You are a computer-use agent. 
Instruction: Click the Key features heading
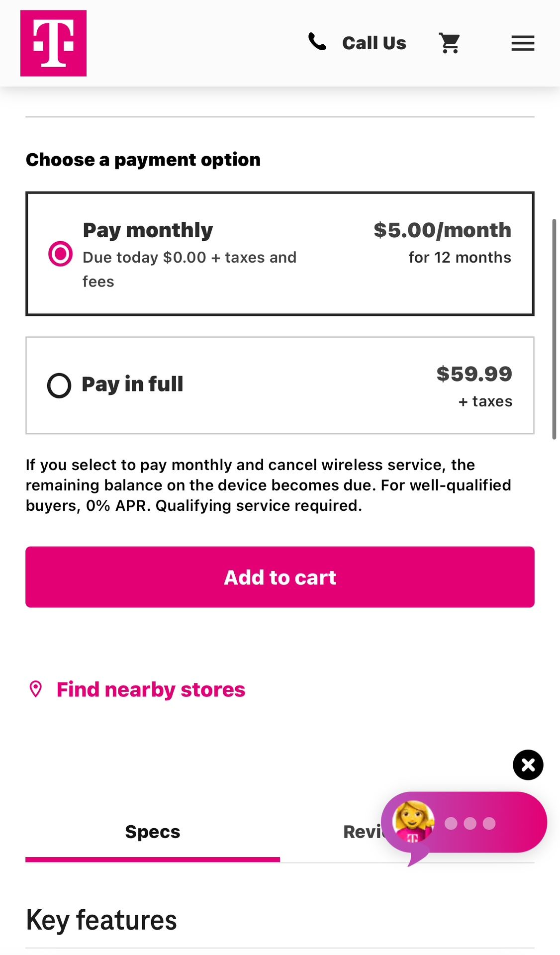coord(101,920)
